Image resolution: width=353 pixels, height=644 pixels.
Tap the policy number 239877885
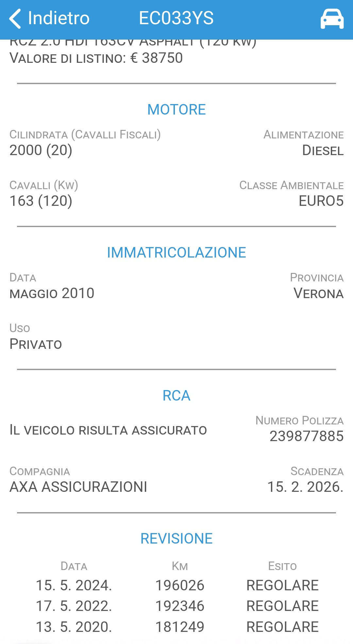click(306, 436)
